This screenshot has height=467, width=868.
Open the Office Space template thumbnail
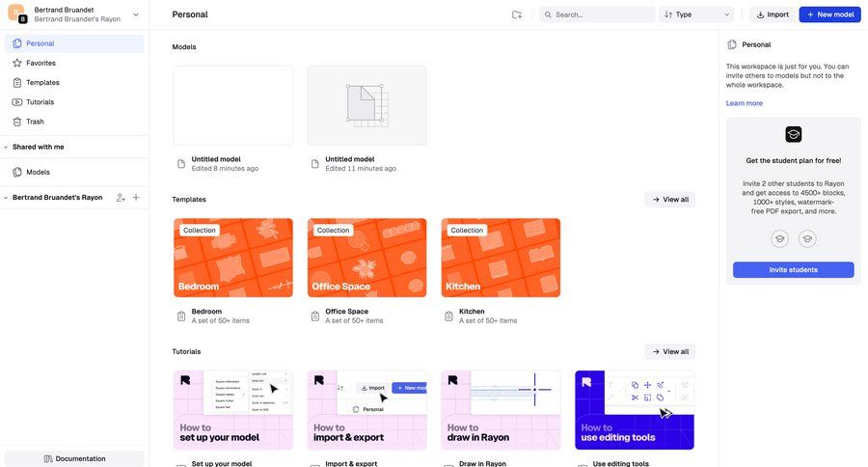[366, 258]
